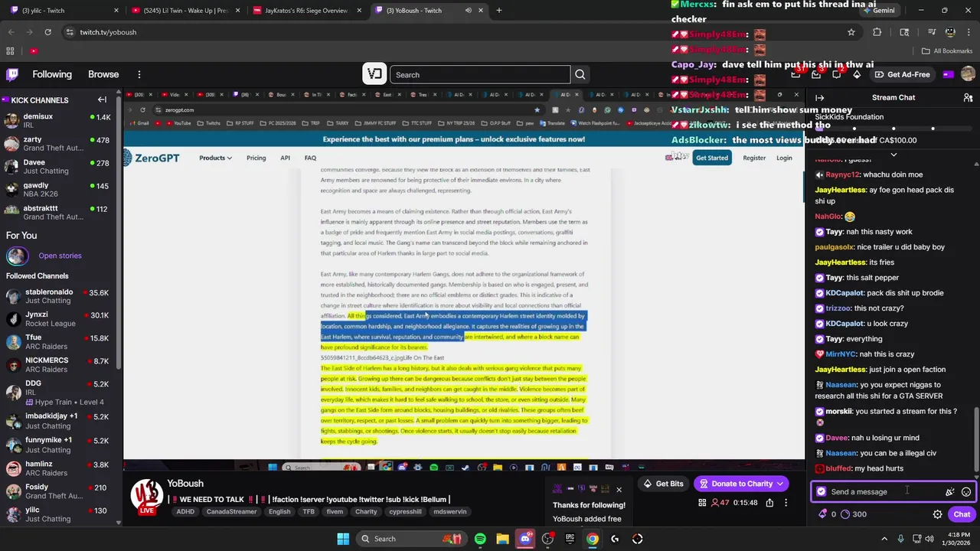Click the Chrome address bar showing twitch.tv/yoboush
The height and width of the screenshot is (551, 980).
[x=459, y=32]
